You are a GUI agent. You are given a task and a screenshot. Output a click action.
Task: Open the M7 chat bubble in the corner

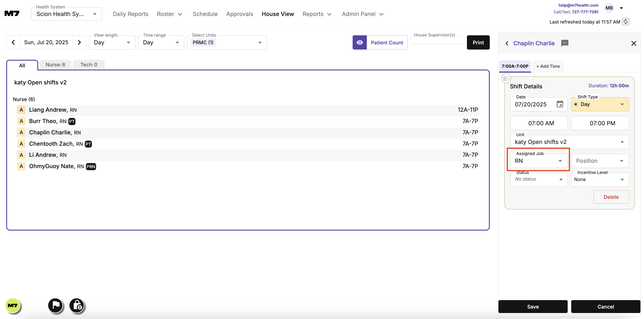pyautogui.click(x=13, y=305)
